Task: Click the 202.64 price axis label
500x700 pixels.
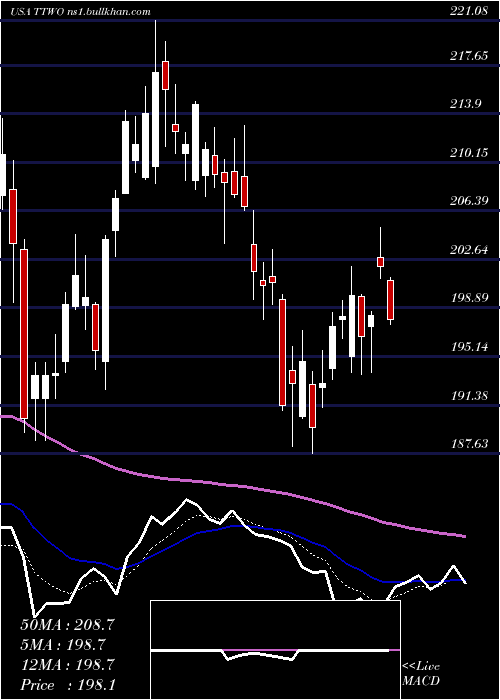Action: point(468,250)
